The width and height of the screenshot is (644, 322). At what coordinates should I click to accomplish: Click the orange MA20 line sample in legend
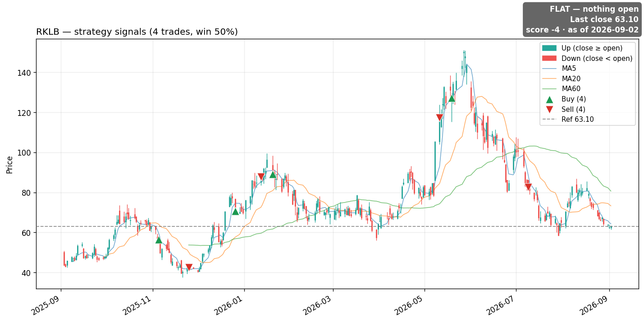[549, 79]
